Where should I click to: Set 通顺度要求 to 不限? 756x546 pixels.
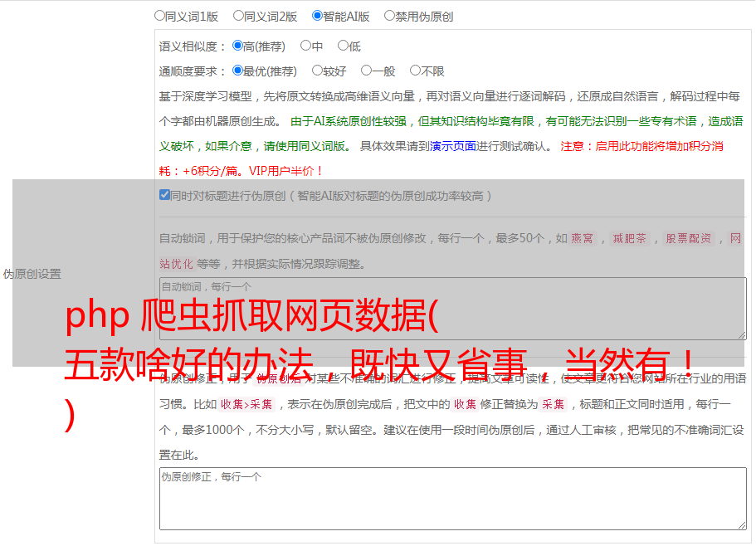415,71
